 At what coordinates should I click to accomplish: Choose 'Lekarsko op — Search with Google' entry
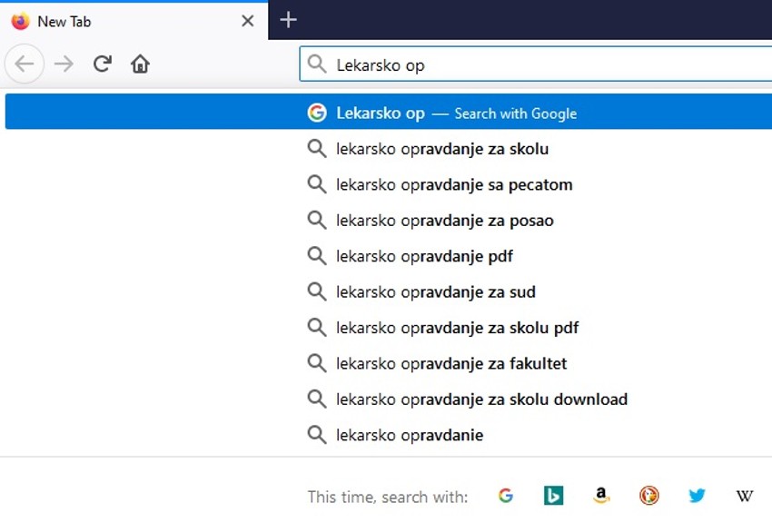point(456,113)
